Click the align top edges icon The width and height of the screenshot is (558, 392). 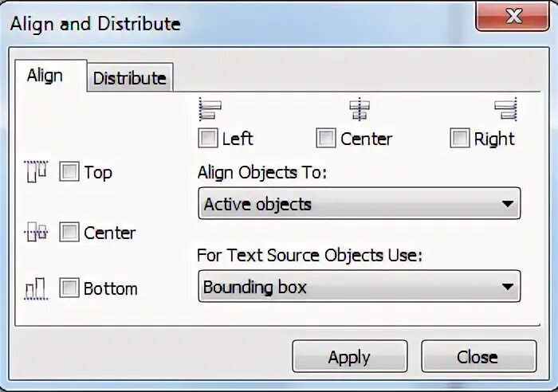tap(37, 171)
